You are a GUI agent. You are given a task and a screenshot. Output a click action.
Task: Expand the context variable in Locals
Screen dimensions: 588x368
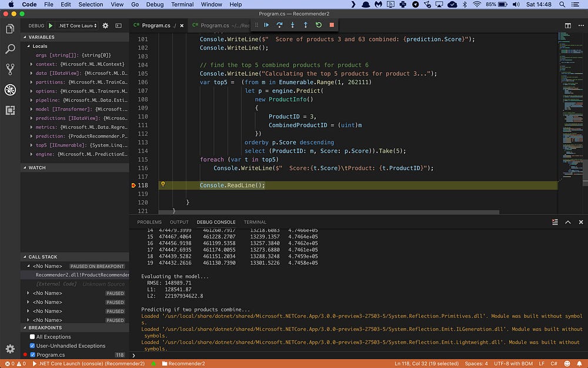[x=31, y=64]
